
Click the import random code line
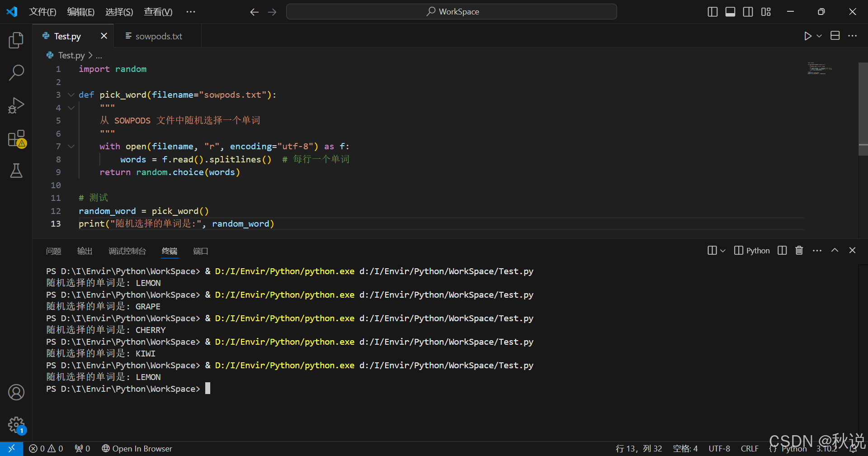(x=113, y=69)
